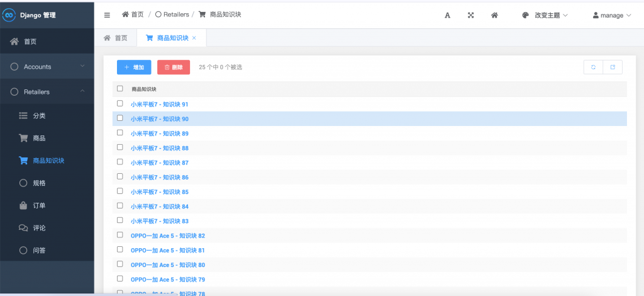The height and width of the screenshot is (296, 644).
Task: Click the circle icon beside Retailers in sidebar
Action: pyautogui.click(x=14, y=92)
